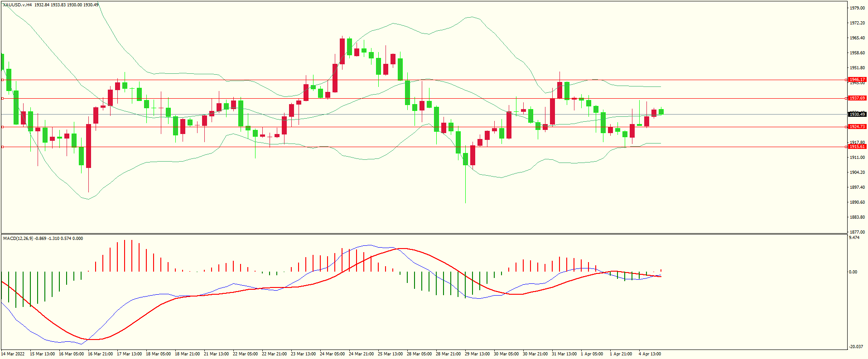Image resolution: width=868 pixels, height=359 pixels.
Task: Click the 1951.80 price scale label
Action: click(858, 68)
